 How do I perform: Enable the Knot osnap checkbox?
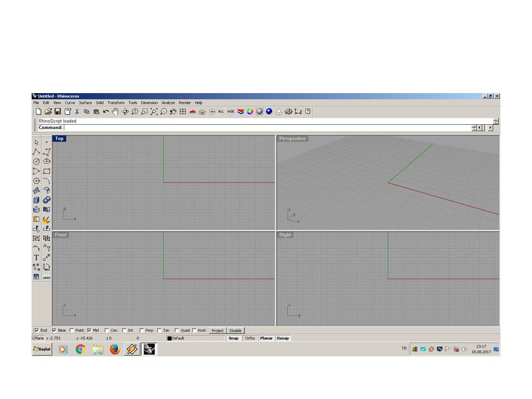[194, 330]
